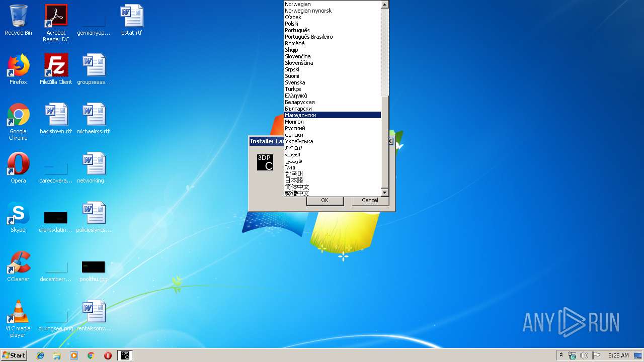Open Acrobat Reader DC shortcut
Screen dimensions: 644x362
point(56,23)
